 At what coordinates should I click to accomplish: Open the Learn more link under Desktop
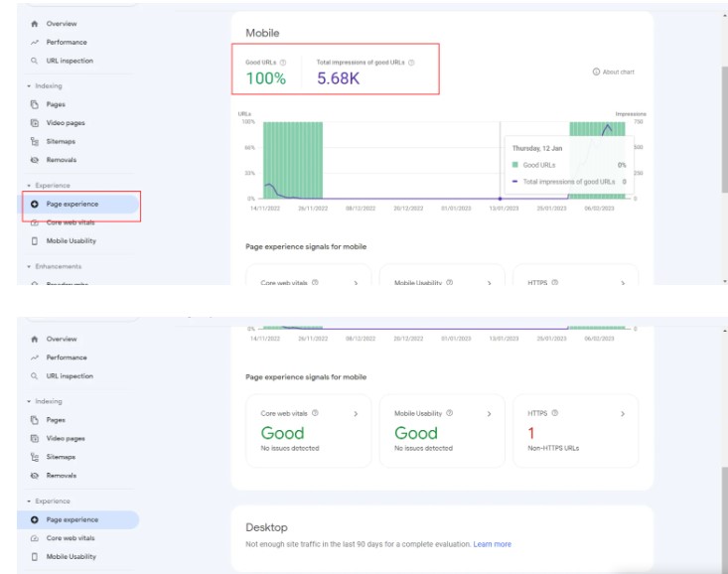tap(493, 544)
